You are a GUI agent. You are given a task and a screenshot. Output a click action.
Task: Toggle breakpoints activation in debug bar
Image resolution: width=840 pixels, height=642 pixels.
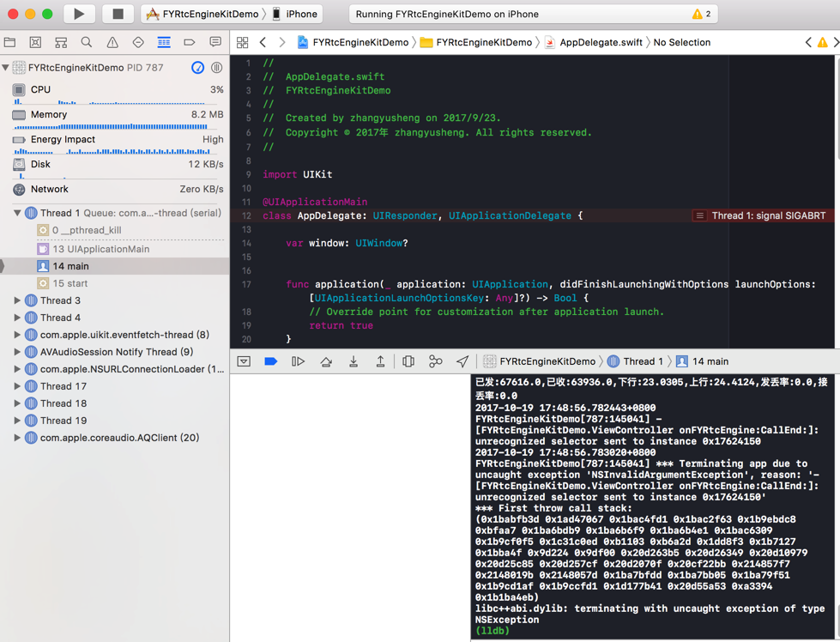271,361
